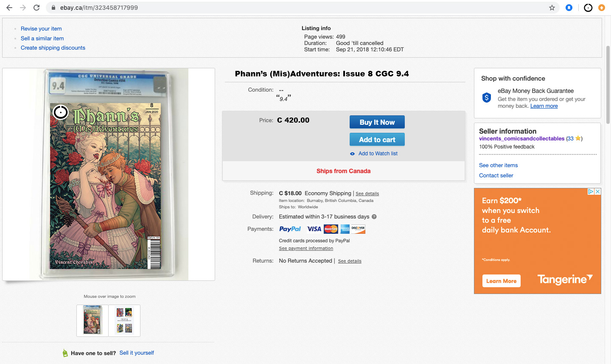611x364 pixels.
Task: Reload the page with the refresh icon
Action: pos(36,8)
